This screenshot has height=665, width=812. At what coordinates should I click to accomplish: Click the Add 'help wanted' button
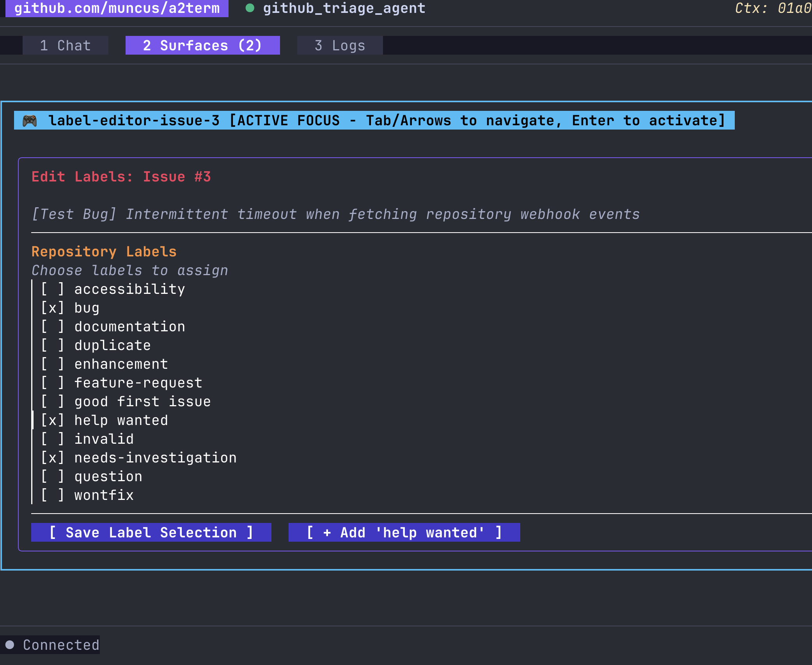coord(404,532)
